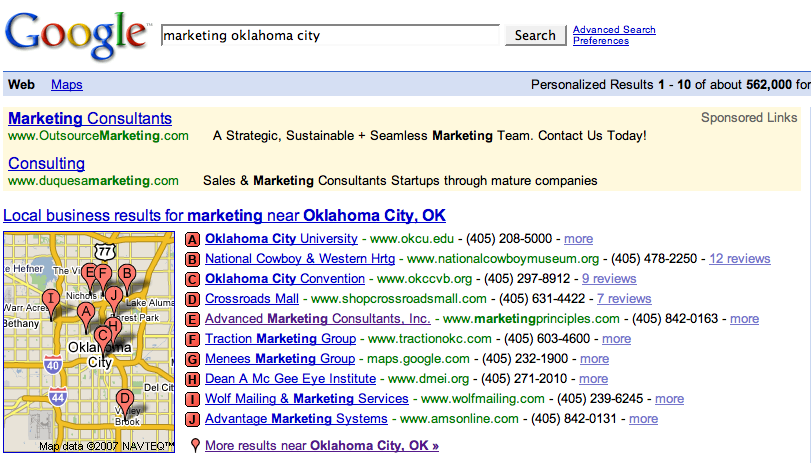
Task: Open the Preferences link
Action: (x=601, y=41)
